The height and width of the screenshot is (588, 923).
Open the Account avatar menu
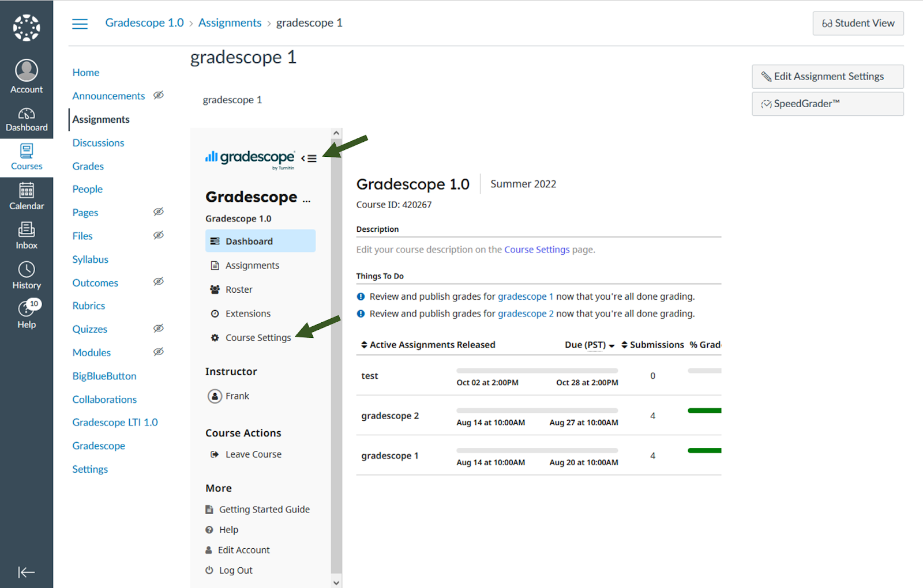coord(27,77)
